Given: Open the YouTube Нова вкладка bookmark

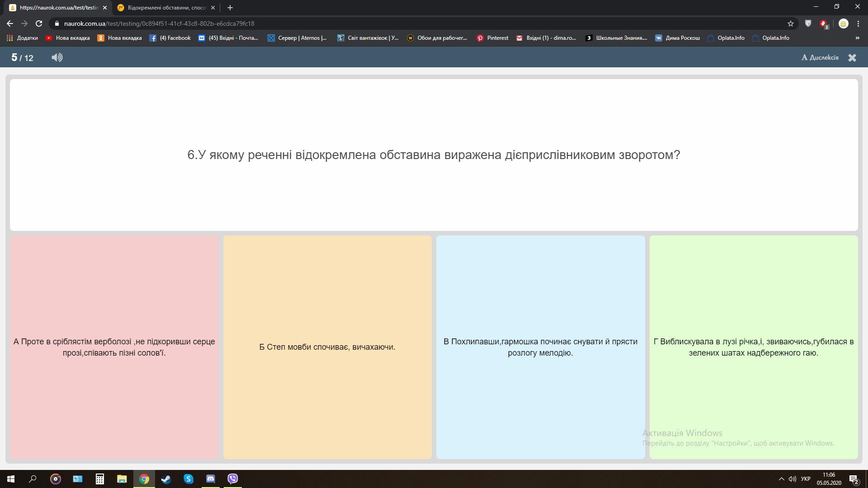Looking at the screenshot, I should point(68,38).
